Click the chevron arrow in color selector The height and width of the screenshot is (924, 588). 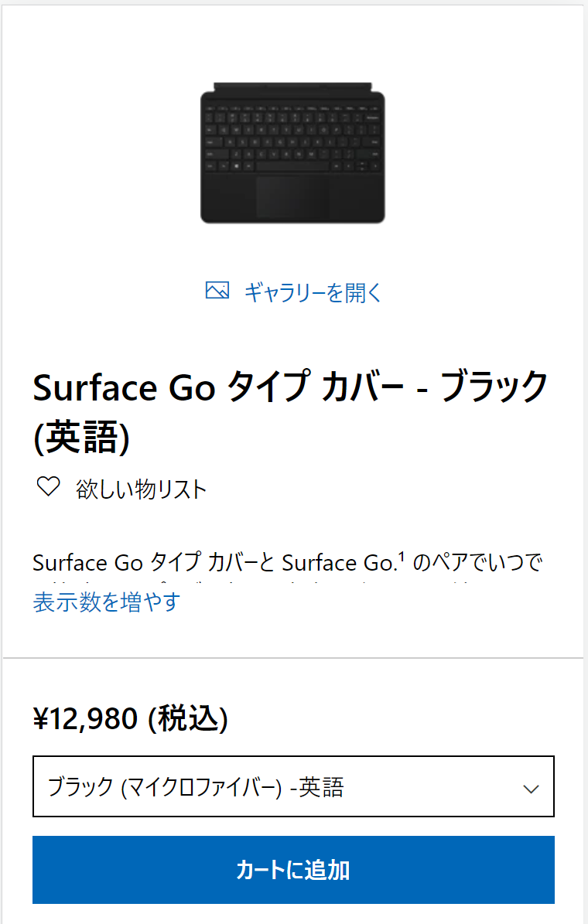point(531,789)
